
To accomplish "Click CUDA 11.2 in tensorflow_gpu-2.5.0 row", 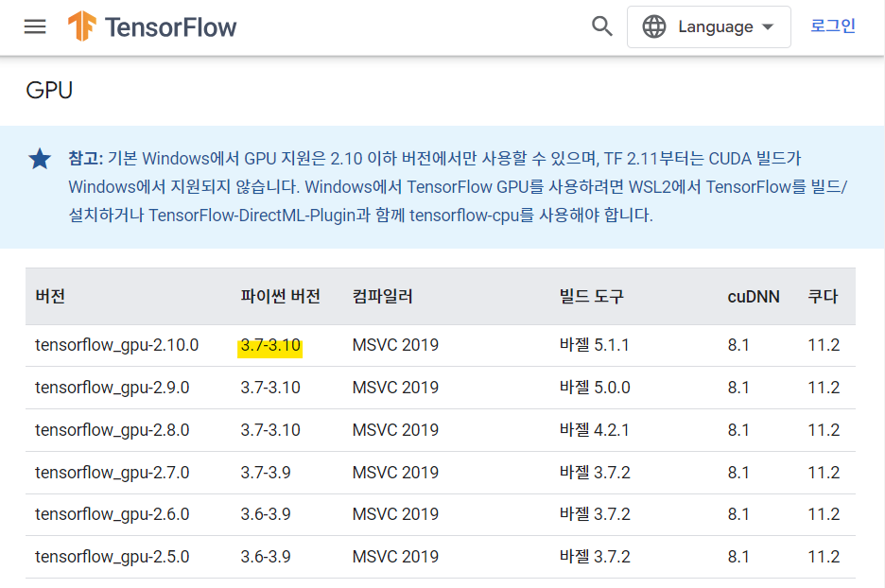I will pyautogui.click(x=824, y=557).
